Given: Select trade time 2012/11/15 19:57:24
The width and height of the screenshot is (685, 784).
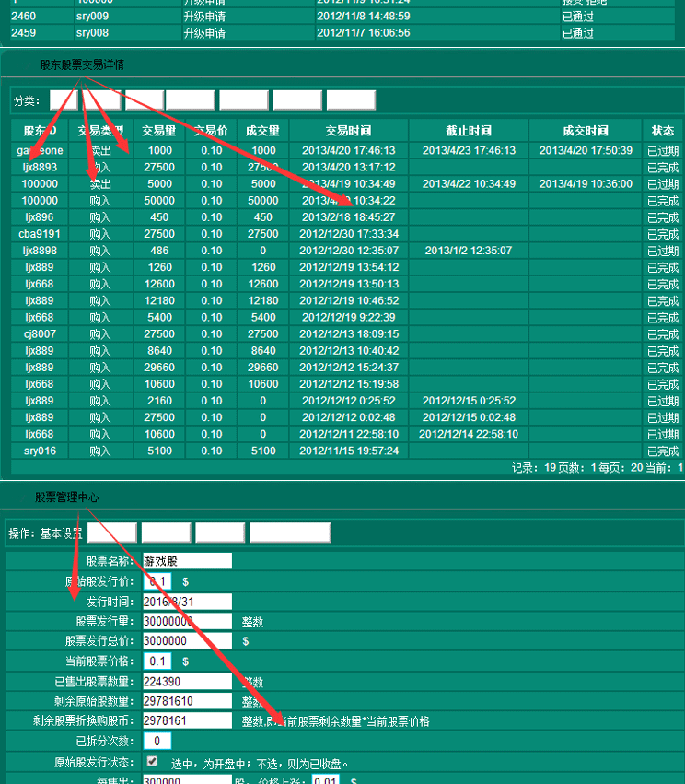Looking at the screenshot, I should pos(349,451).
